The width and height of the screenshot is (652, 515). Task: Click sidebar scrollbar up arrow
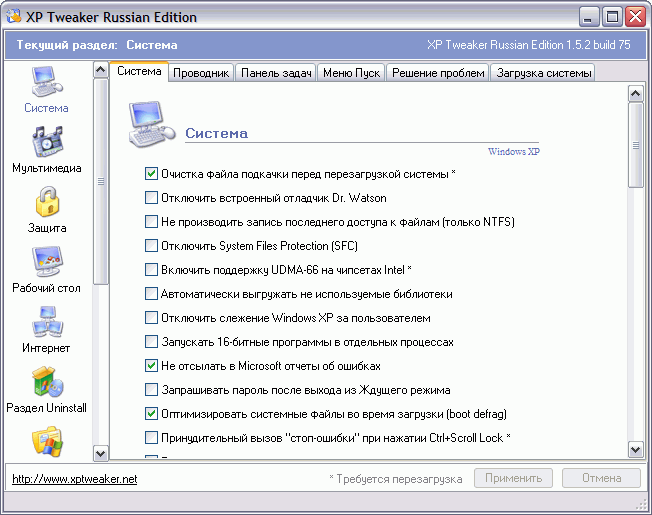[101, 69]
